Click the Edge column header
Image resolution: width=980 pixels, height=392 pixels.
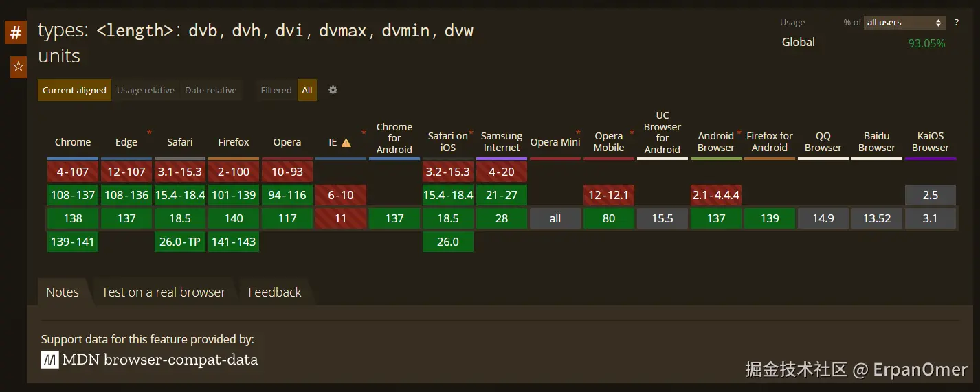pos(126,142)
